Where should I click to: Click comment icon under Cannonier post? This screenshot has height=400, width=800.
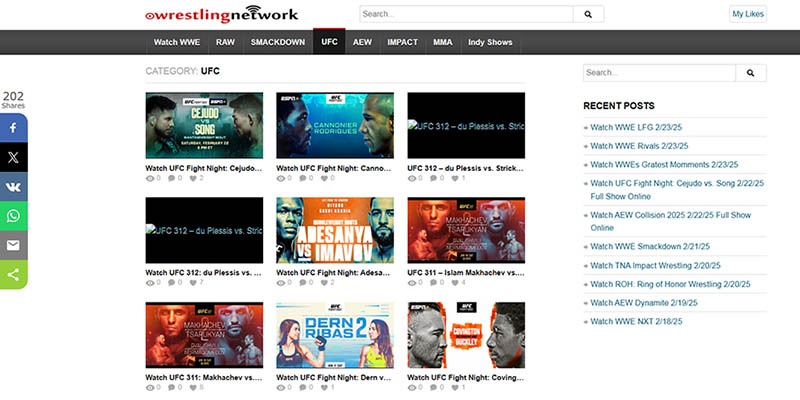tap(303, 178)
